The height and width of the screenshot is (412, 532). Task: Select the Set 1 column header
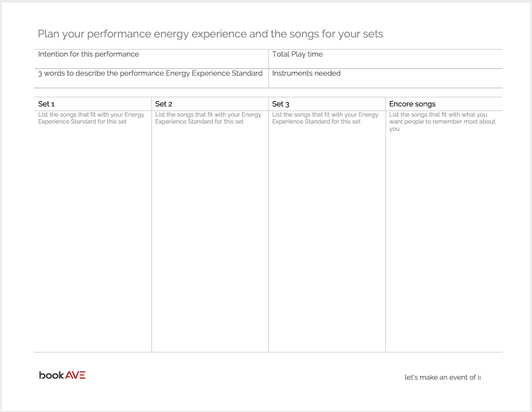[x=93, y=104]
